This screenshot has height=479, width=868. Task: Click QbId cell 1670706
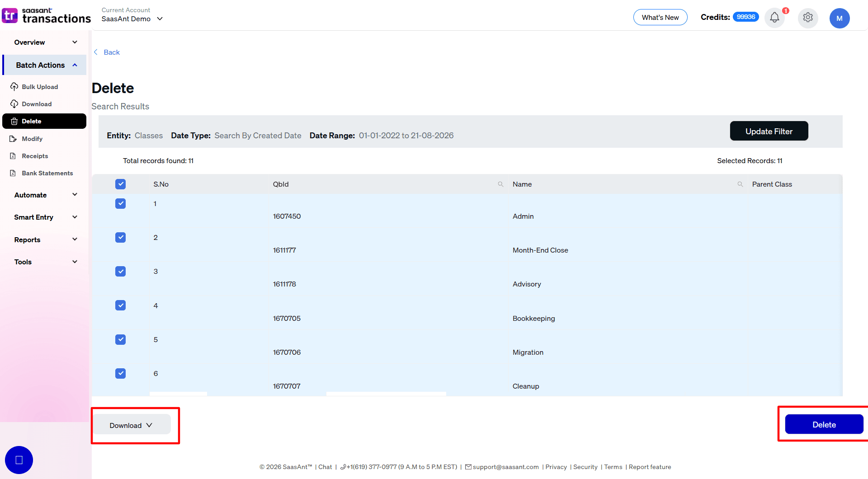click(x=287, y=352)
